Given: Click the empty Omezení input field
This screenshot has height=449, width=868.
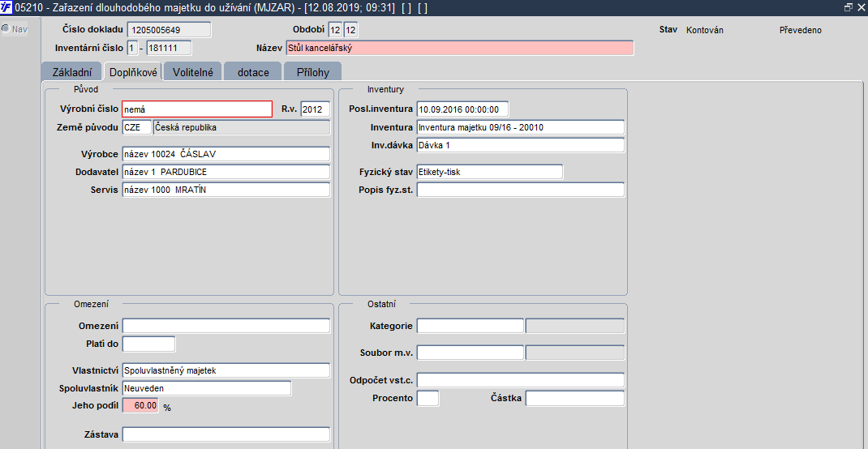Looking at the screenshot, I should 226,326.
